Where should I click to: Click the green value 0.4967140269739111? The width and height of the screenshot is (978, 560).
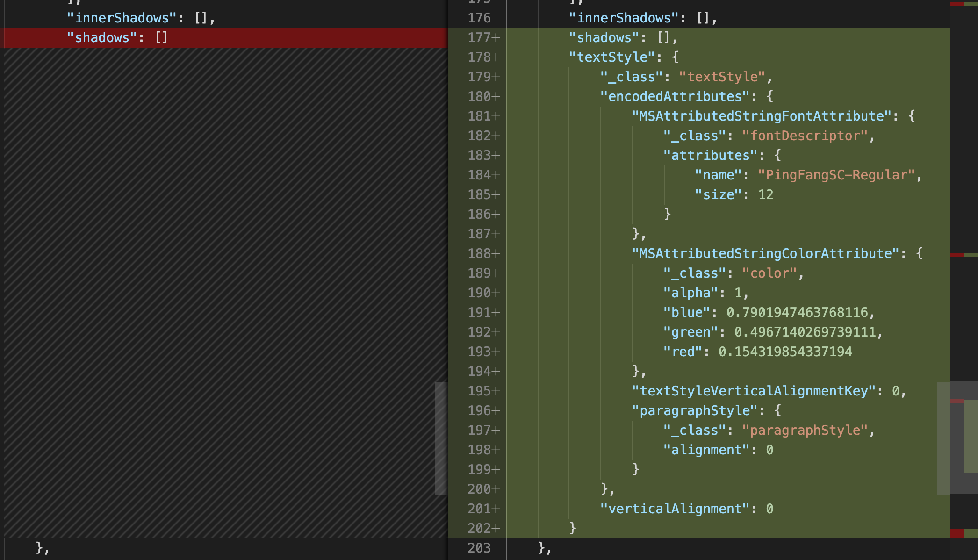[x=805, y=332]
